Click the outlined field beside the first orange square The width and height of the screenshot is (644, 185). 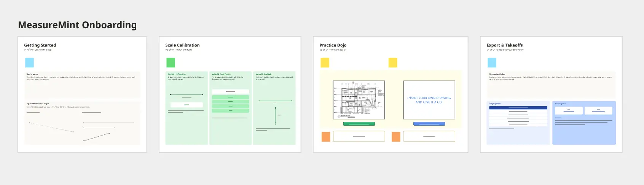[359, 136]
